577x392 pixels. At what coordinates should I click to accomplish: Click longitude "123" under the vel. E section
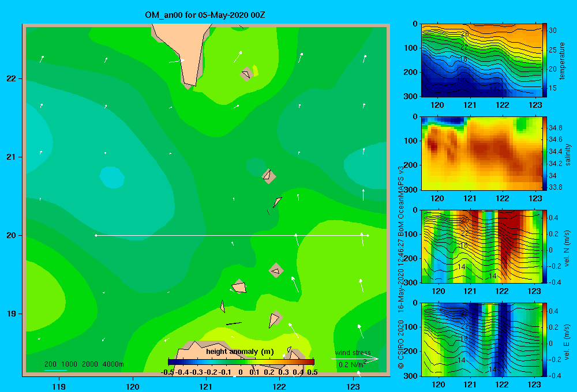(x=534, y=385)
